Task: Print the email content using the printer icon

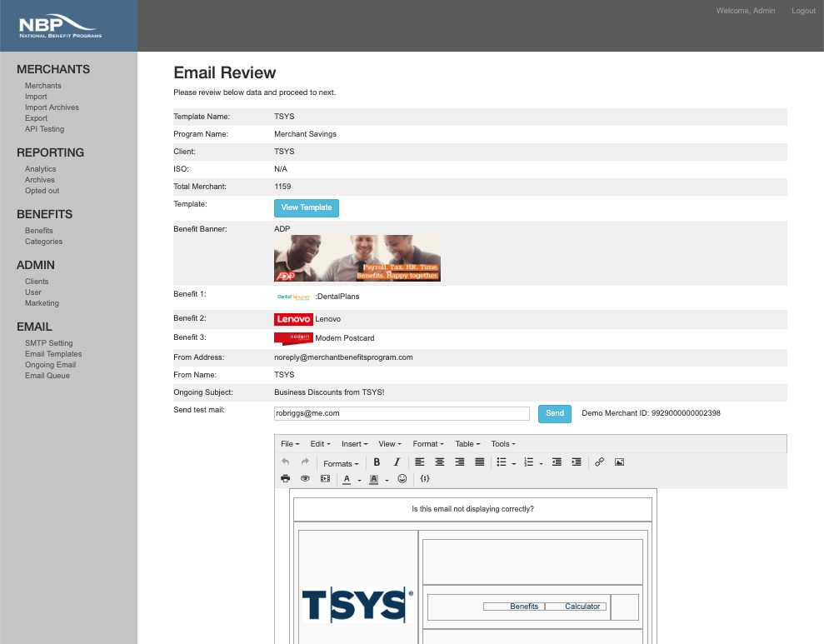Action: 285,479
